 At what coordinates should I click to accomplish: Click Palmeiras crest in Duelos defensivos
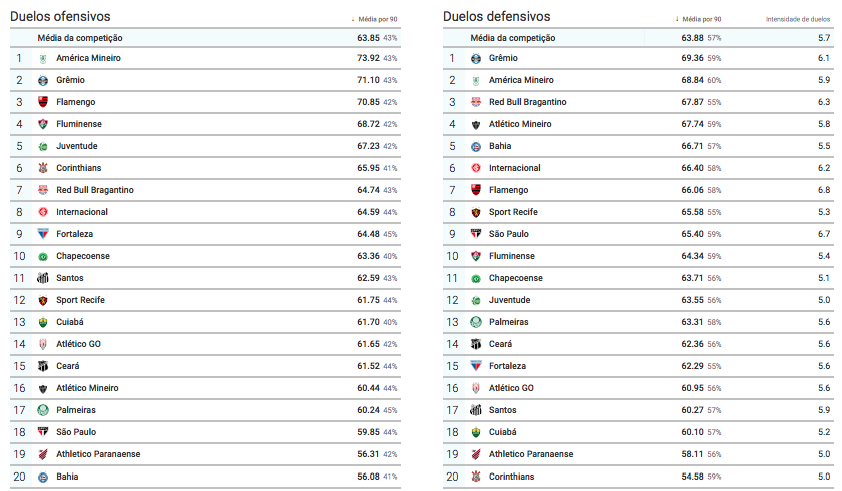476,322
